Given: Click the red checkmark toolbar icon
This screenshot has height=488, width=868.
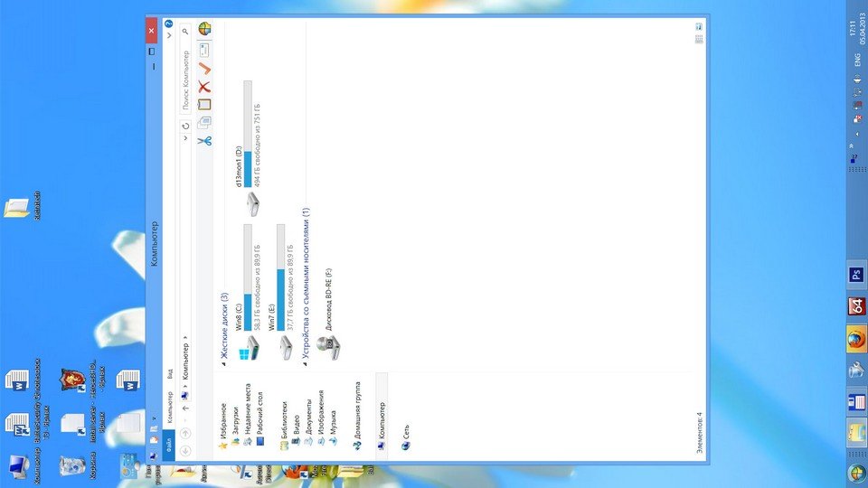Looking at the screenshot, I should [x=204, y=68].
